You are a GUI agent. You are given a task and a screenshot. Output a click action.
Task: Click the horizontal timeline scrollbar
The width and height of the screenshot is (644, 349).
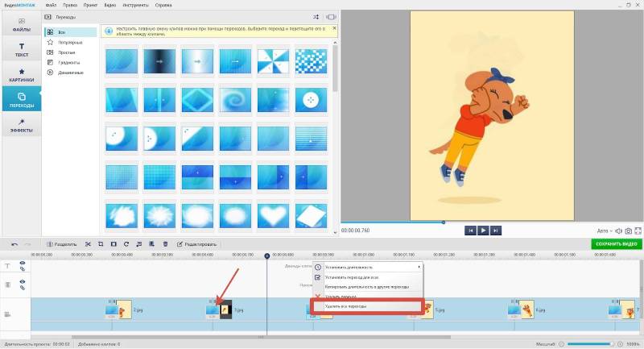[261, 337]
